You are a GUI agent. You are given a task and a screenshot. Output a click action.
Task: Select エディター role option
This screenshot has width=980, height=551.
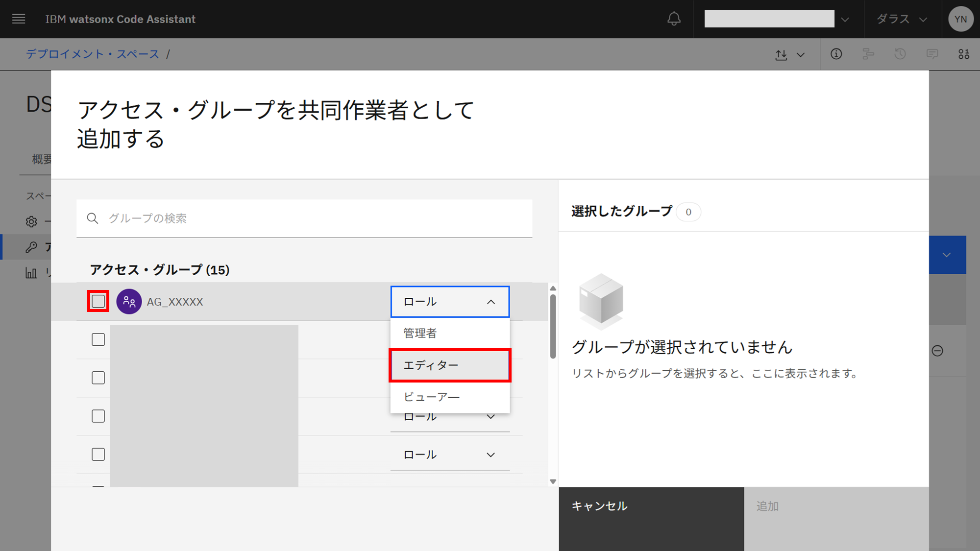point(449,365)
